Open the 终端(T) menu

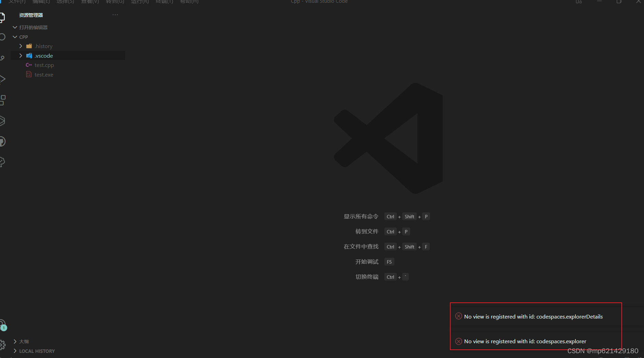click(164, 1)
